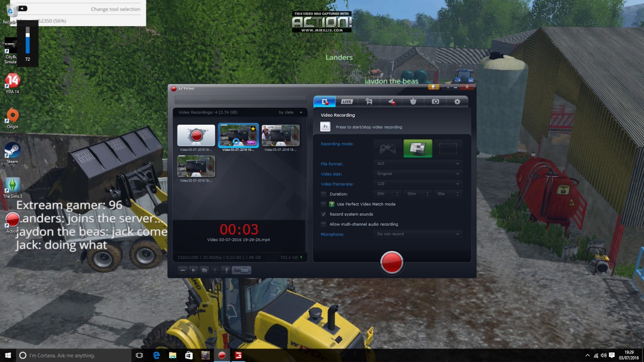The width and height of the screenshot is (644, 362).
Task: Show hidden system tray icons chevron
Action: 587,355
